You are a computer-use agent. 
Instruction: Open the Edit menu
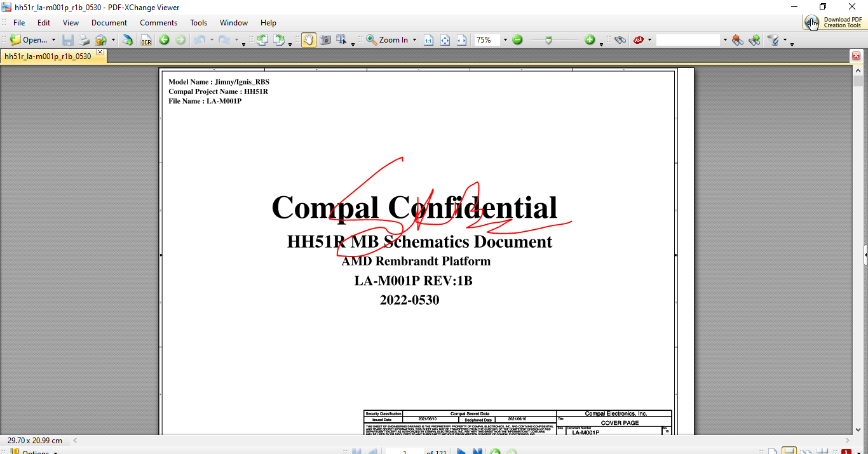pos(44,22)
